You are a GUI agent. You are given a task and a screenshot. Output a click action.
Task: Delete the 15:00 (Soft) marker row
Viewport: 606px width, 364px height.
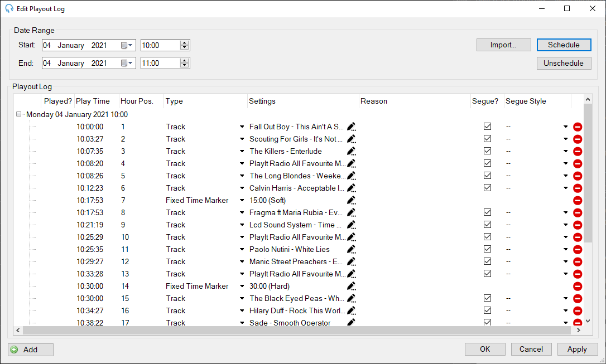pyautogui.click(x=578, y=200)
